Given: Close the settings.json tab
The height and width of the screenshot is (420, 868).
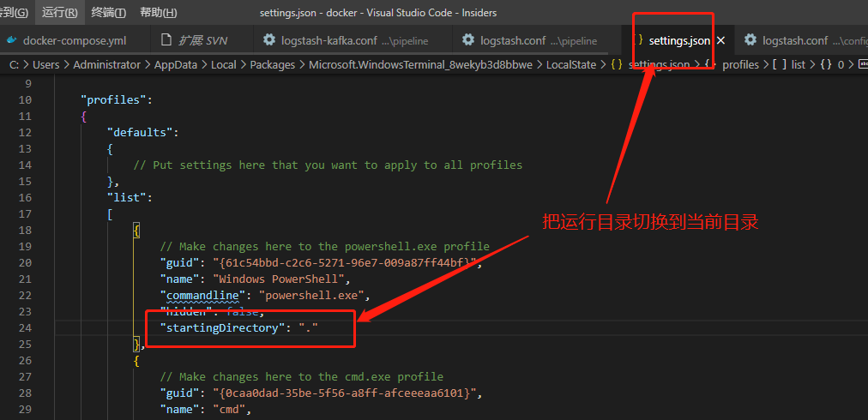Looking at the screenshot, I should [720, 40].
